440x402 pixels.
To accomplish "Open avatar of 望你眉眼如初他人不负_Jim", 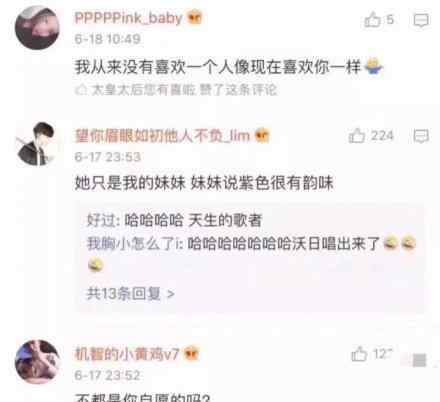I will pyautogui.click(x=37, y=144).
